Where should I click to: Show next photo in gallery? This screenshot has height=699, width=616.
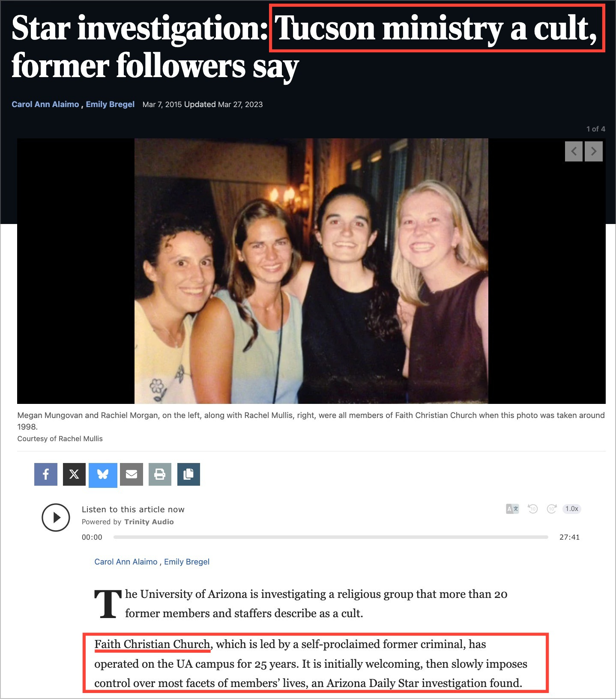click(x=594, y=151)
